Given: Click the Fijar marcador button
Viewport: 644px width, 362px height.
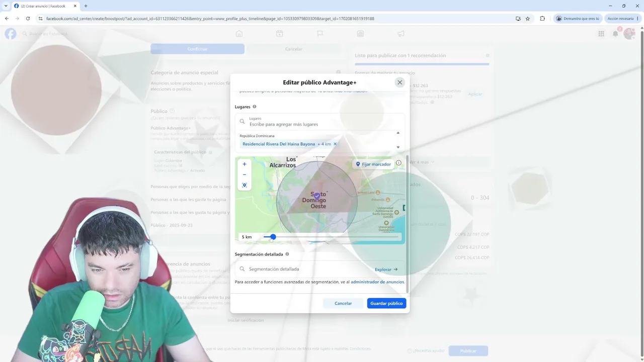Looking at the screenshot, I should pyautogui.click(x=373, y=164).
